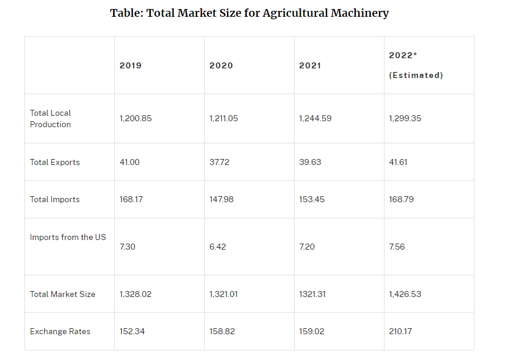The height and width of the screenshot is (360, 508).
Task: Select the 2019 column header
Action: click(131, 65)
